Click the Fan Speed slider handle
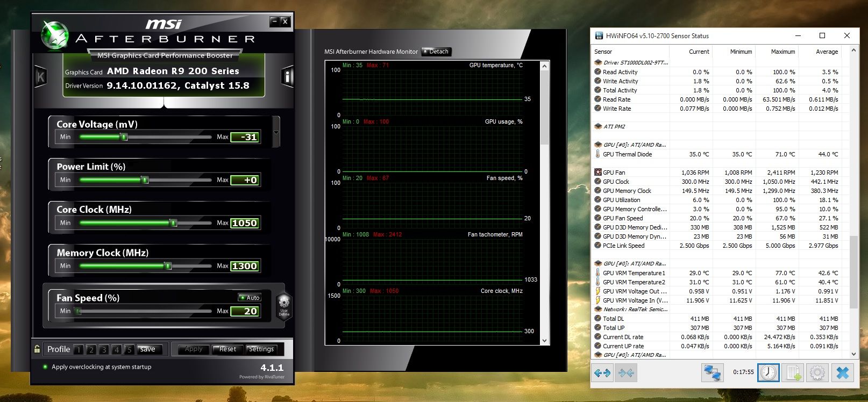Viewport: 868px width, 402px height. coord(78,311)
